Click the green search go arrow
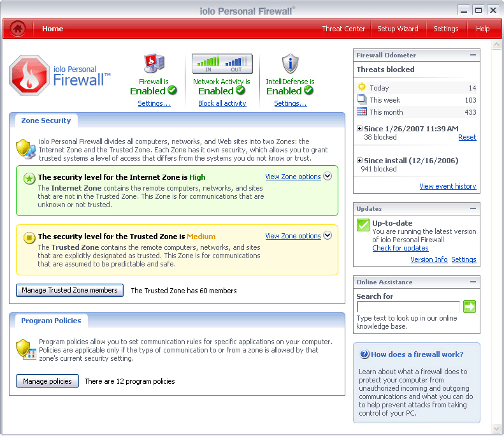Viewport: 504px width, 436px height. tap(470, 307)
